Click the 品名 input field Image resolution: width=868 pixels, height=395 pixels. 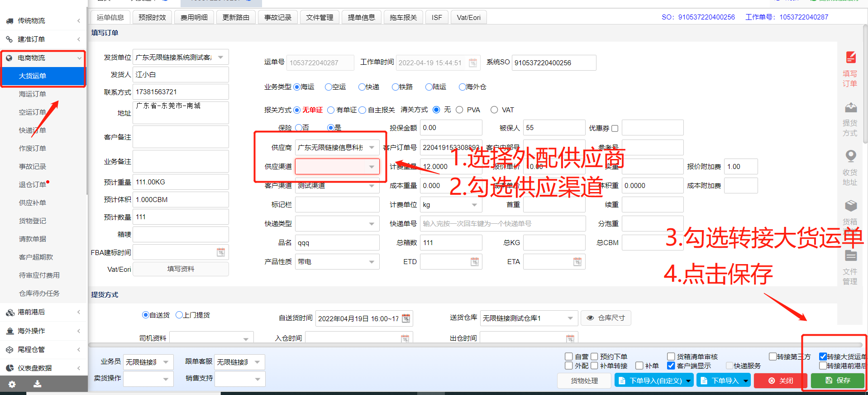337,243
